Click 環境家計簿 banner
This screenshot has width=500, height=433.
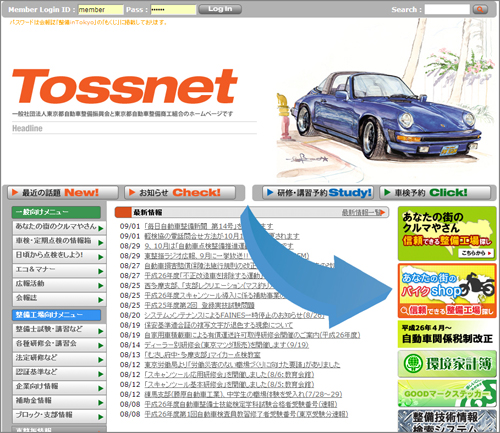[447, 364]
